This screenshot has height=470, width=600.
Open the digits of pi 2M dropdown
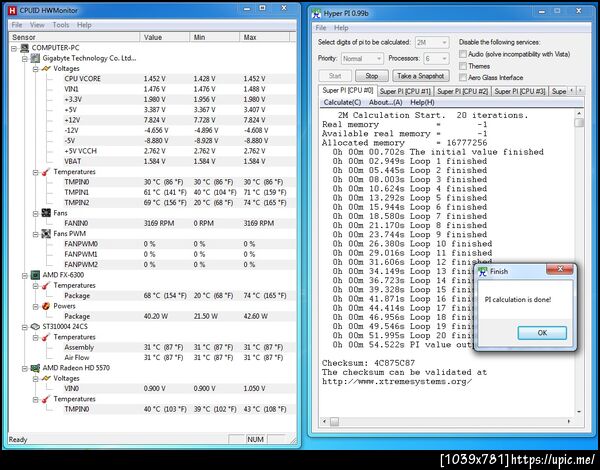tap(432, 42)
